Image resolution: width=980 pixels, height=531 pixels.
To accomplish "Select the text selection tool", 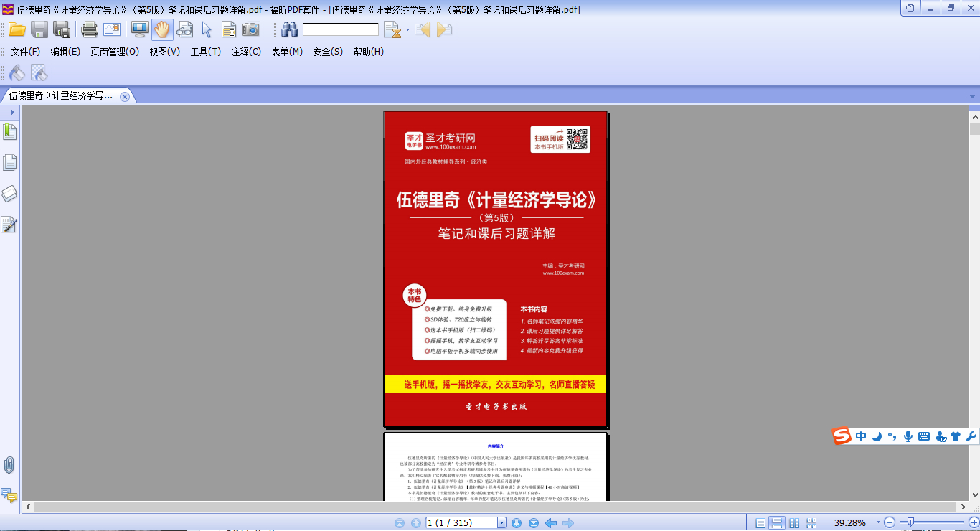I will (229, 30).
